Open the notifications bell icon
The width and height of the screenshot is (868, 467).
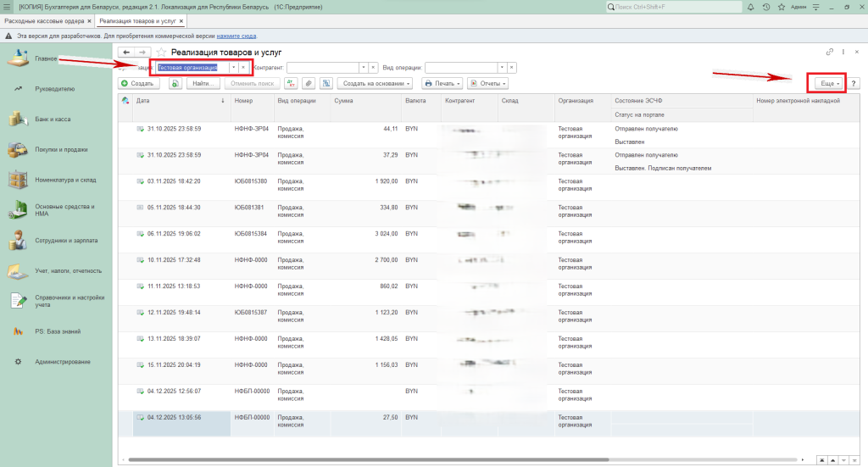click(752, 7)
